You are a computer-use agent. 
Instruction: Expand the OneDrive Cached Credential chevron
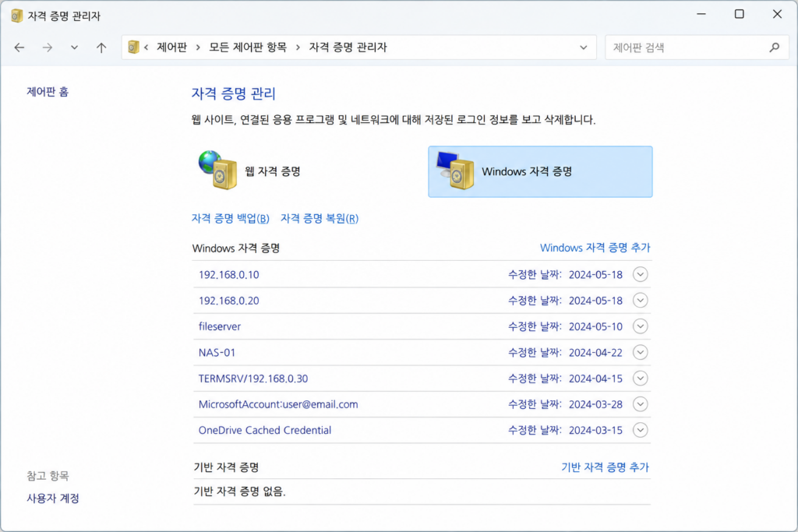[641, 430]
